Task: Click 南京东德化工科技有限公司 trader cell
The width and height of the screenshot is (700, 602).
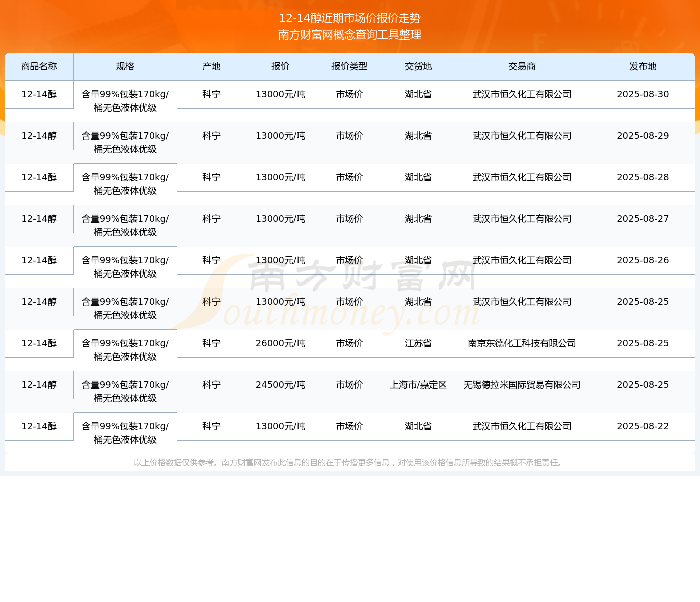Action: click(x=522, y=343)
